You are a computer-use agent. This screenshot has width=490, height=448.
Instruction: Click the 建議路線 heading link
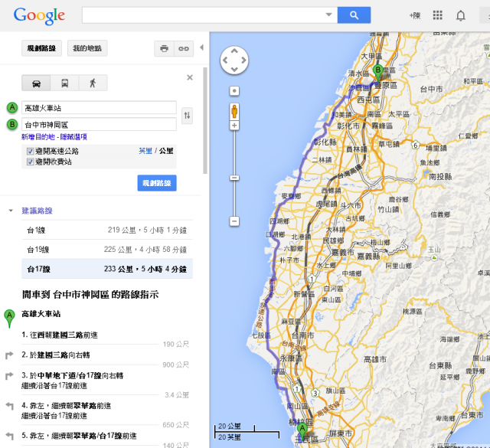(37, 211)
